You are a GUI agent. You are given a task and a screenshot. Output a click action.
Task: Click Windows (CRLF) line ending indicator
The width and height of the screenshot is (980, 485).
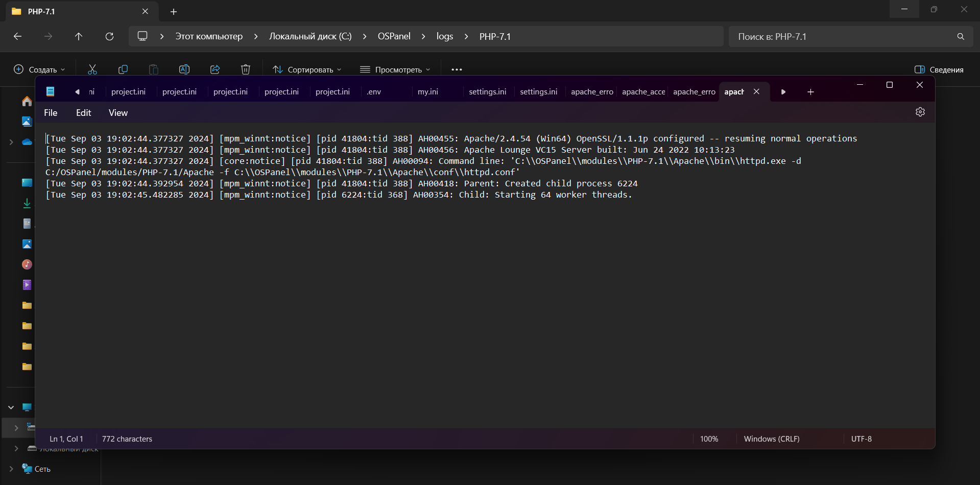[772, 439]
